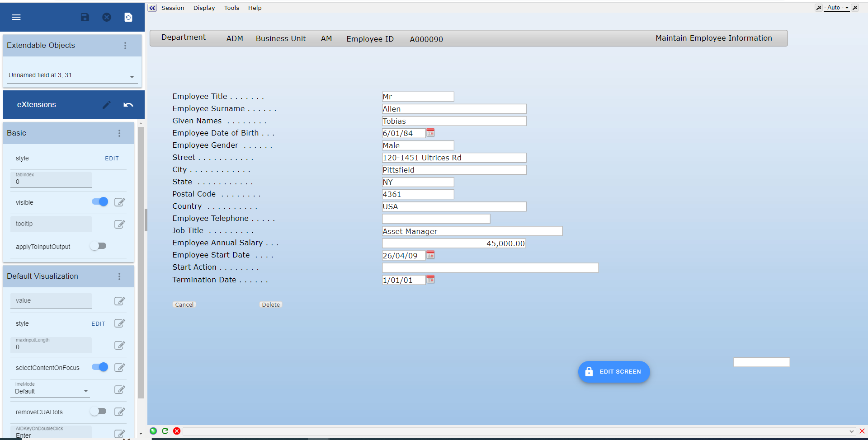Open calendar picker for Employee Date of Birth
Screen dimensions: 868x440
(x=430, y=133)
